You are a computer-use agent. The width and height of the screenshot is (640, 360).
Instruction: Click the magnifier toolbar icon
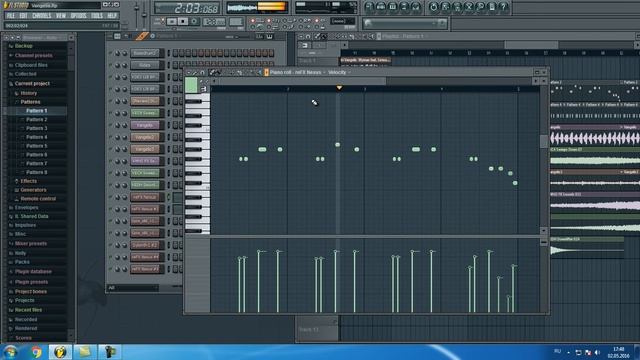pyautogui.click(x=480, y=7)
